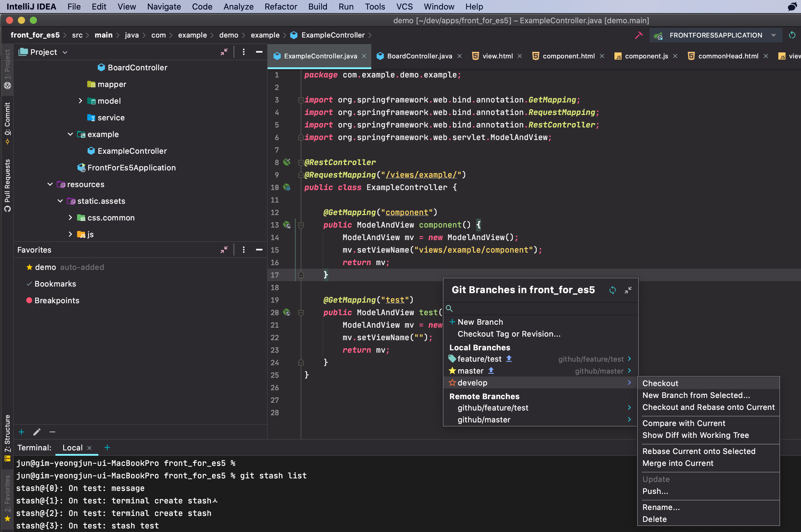The image size is (801, 532).
Task: Add a new terminal session with plus icon
Action: pyautogui.click(x=107, y=447)
